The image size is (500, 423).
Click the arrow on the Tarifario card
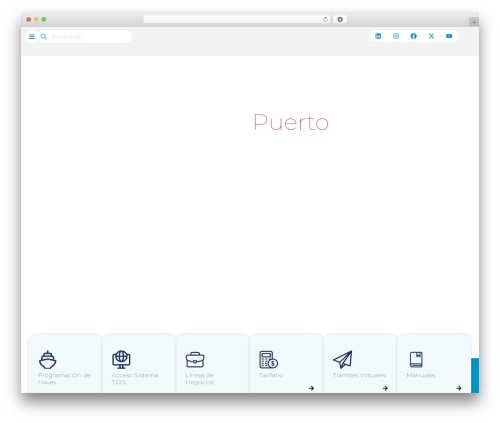pos(311,388)
